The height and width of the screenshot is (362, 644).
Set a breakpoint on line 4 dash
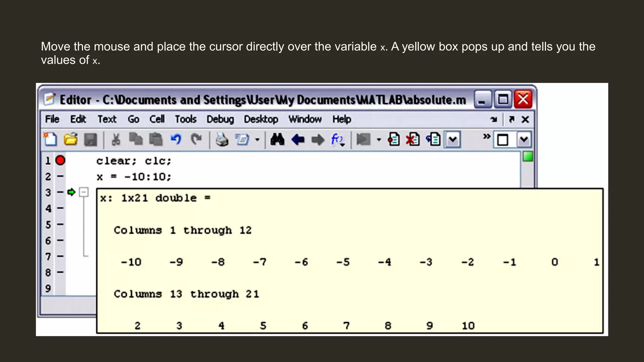point(60,208)
